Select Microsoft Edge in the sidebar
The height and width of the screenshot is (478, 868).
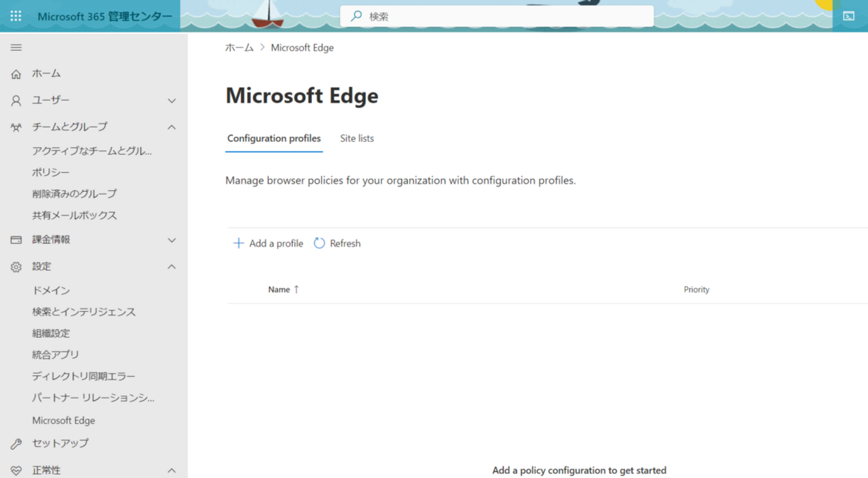click(63, 421)
